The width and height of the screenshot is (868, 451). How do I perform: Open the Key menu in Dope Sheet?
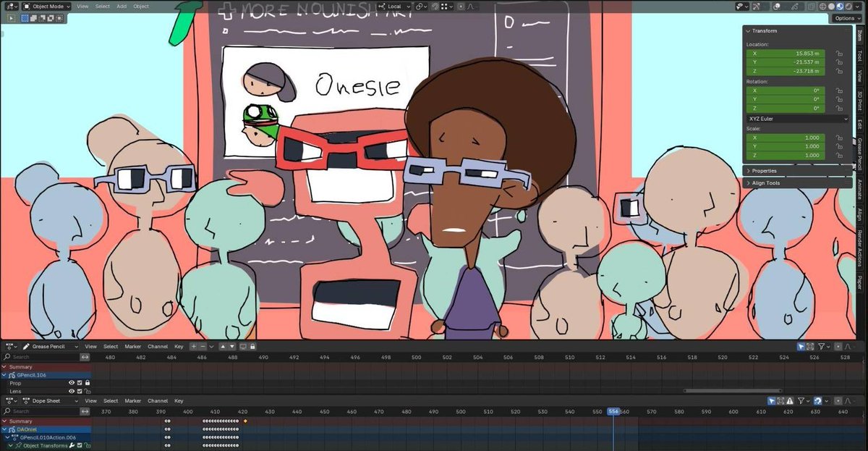point(179,400)
